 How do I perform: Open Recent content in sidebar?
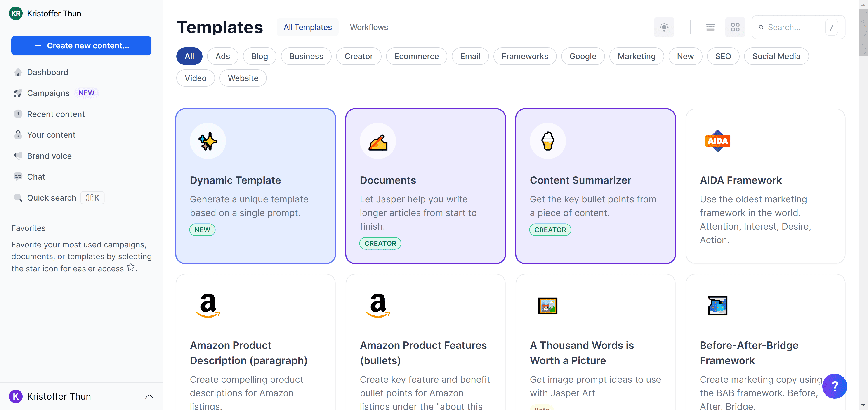pos(56,114)
